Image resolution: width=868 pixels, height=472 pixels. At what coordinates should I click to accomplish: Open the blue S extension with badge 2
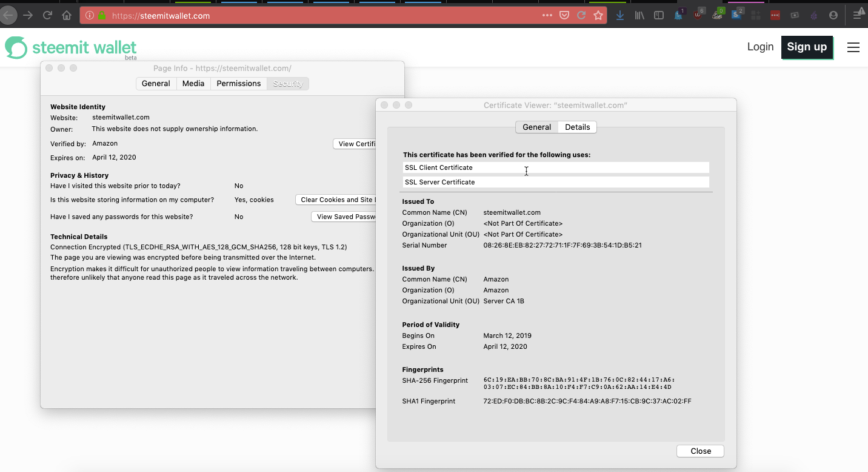click(737, 15)
